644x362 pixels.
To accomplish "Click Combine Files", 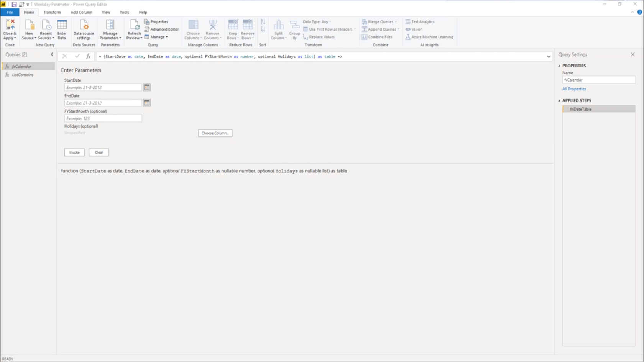I will 377,37.
